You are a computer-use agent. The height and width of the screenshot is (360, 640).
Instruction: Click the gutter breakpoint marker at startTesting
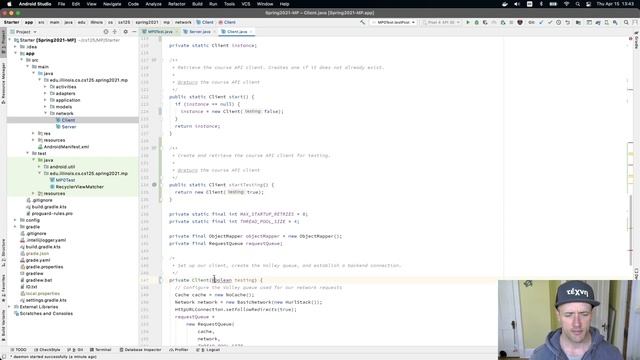[x=154, y=185]
